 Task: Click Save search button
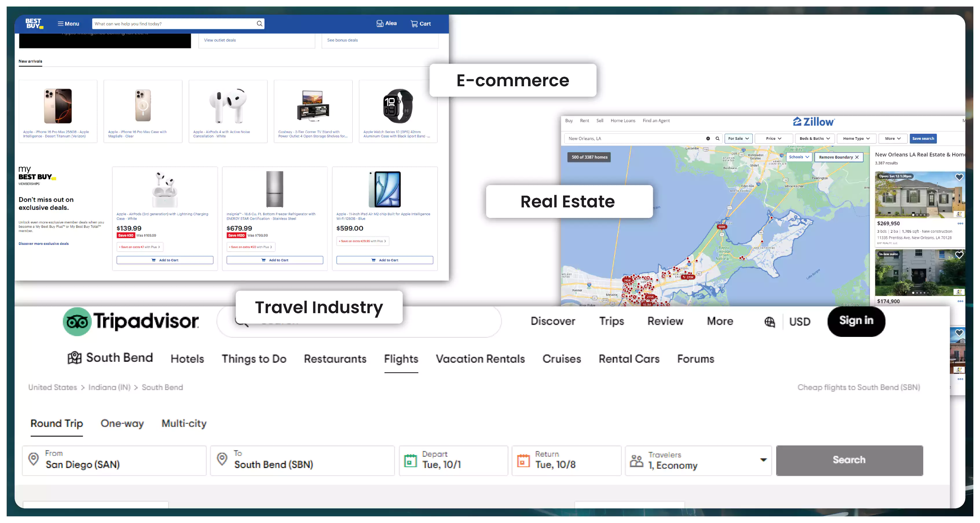pos(923,138)
